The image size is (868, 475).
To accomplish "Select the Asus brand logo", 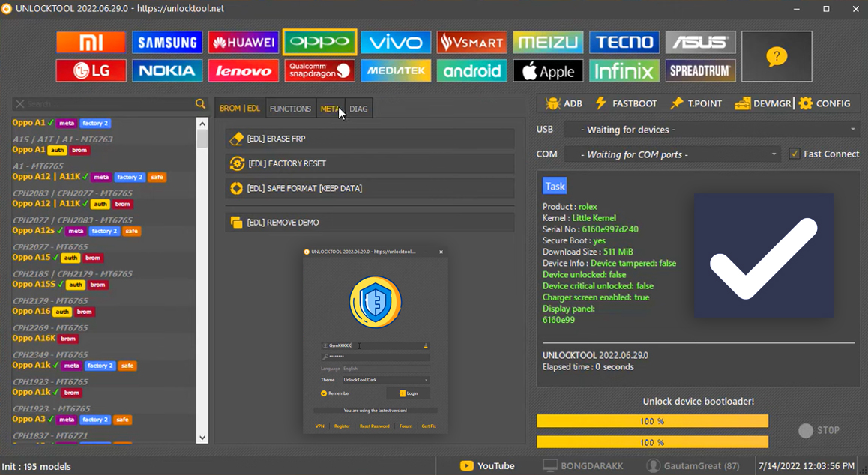I will point(700,42).
